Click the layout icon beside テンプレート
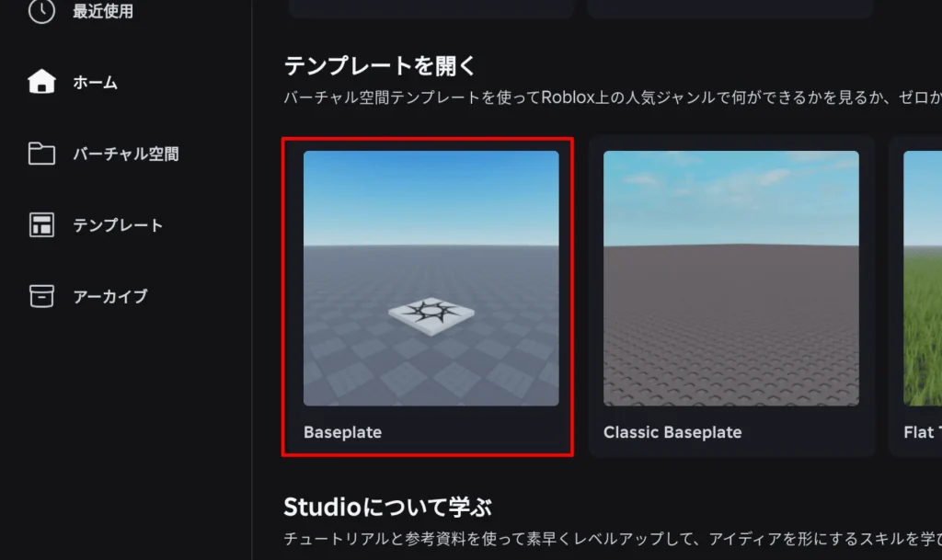The width and height of the screenshot is (942, 560). (41, 224)
